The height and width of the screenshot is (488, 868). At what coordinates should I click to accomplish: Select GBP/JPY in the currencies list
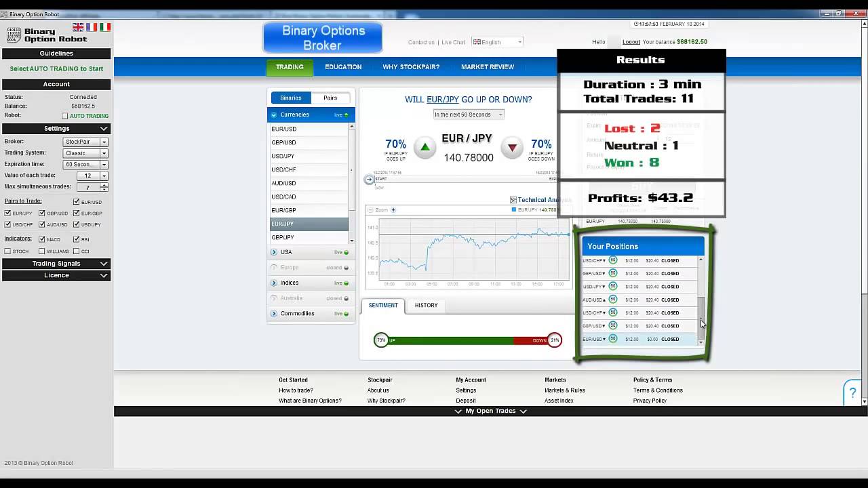(x=309, y=237)
